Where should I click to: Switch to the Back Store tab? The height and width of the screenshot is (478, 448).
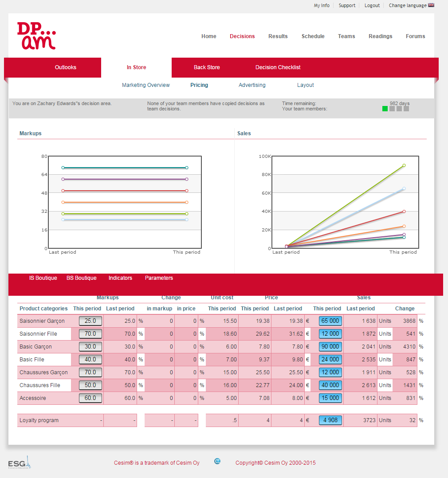(207, 67)
